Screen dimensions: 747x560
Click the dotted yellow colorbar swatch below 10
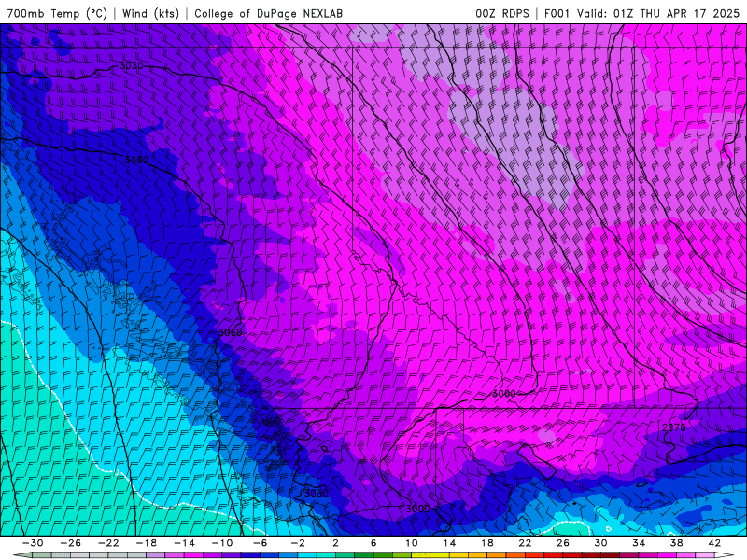click(x=421, y=555)
